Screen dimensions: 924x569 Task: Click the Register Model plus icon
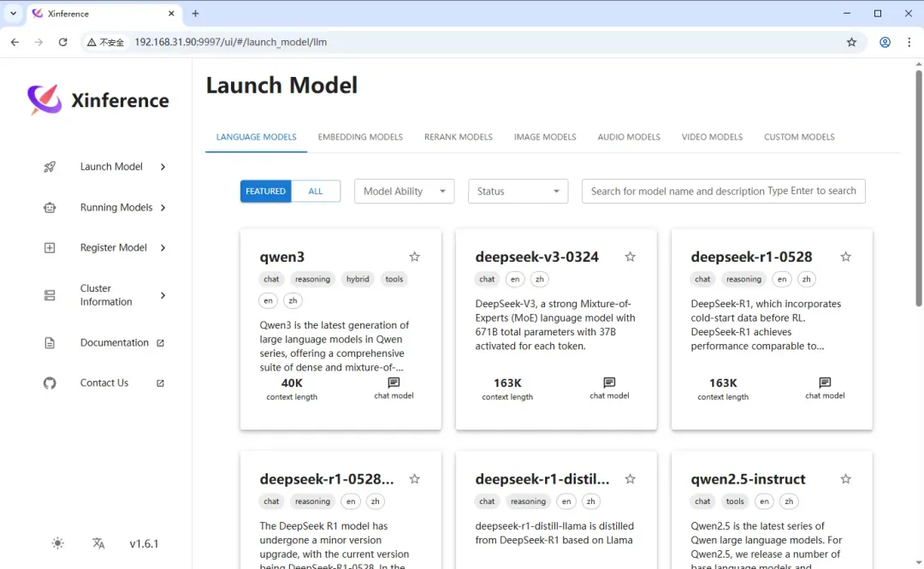click(50, 248)
